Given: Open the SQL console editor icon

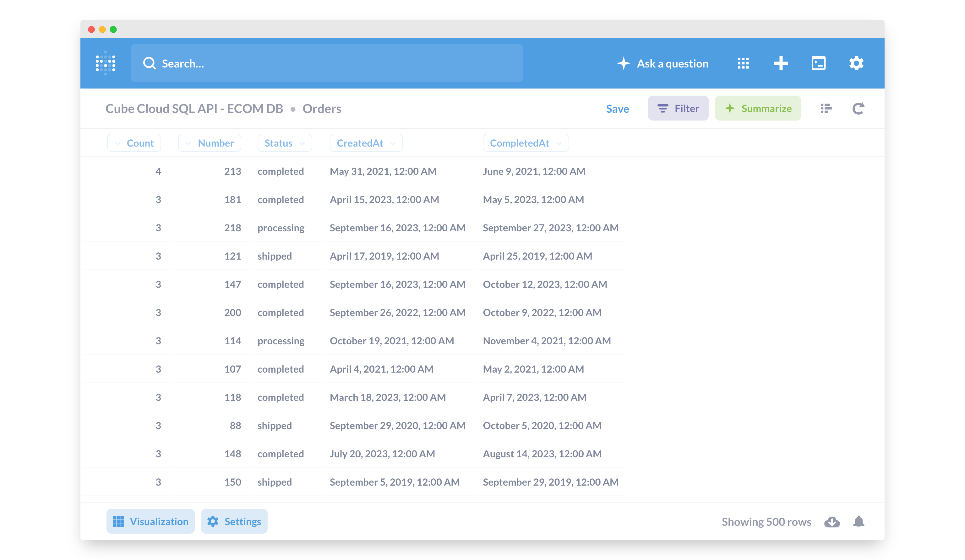Looking at the screenshot, I should pos(818,63).
